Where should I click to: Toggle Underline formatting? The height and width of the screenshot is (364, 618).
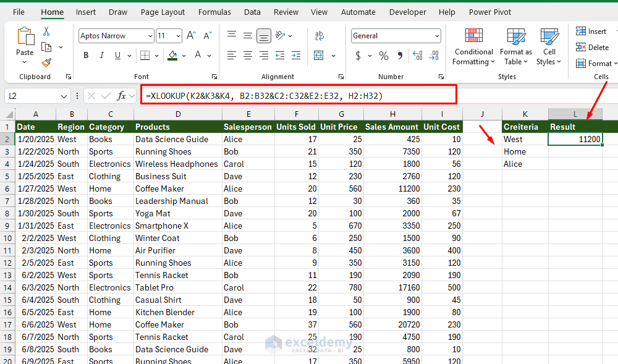117,55
